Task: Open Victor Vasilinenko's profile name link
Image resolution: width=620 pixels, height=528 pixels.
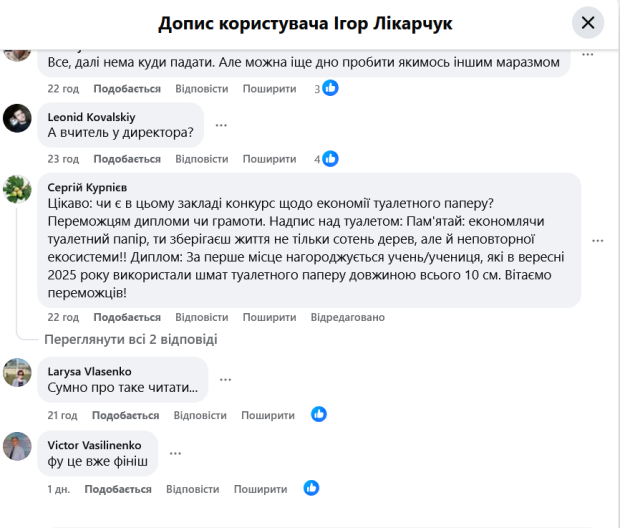Action: click(x=94, y=444)
